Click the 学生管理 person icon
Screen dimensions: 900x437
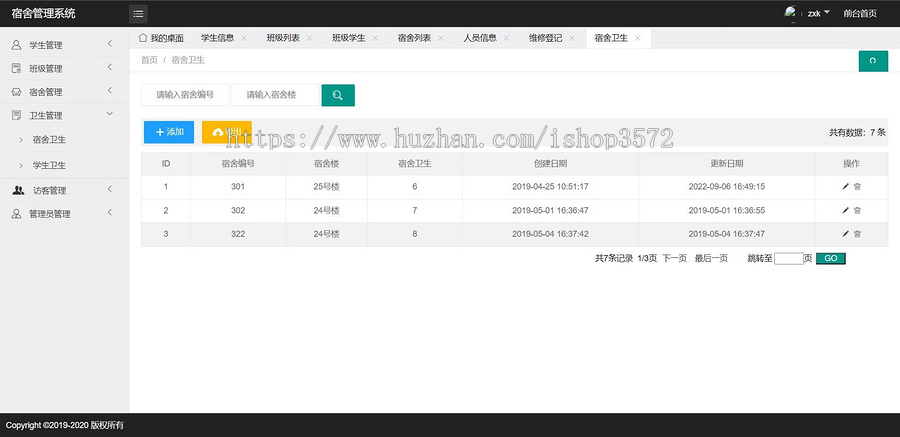click(x=17, y=45)
